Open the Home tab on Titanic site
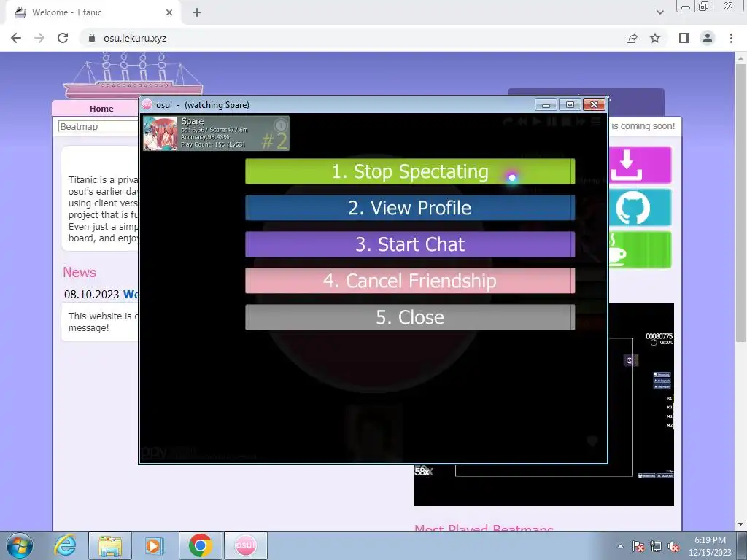Screen dimensions: 747x560 101,109
